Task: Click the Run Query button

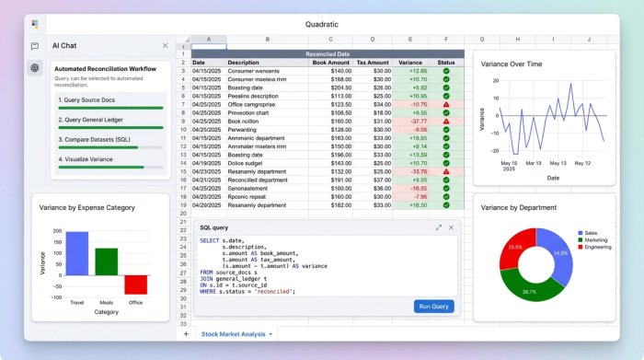Action: click(x=433, y=307)
